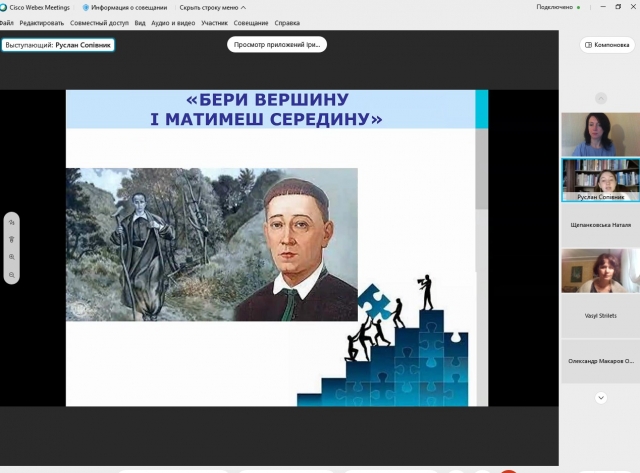Select Олександр Макаров participant tile
The width and height of the screenshot is (640, 473).
(x=600, y=361)
